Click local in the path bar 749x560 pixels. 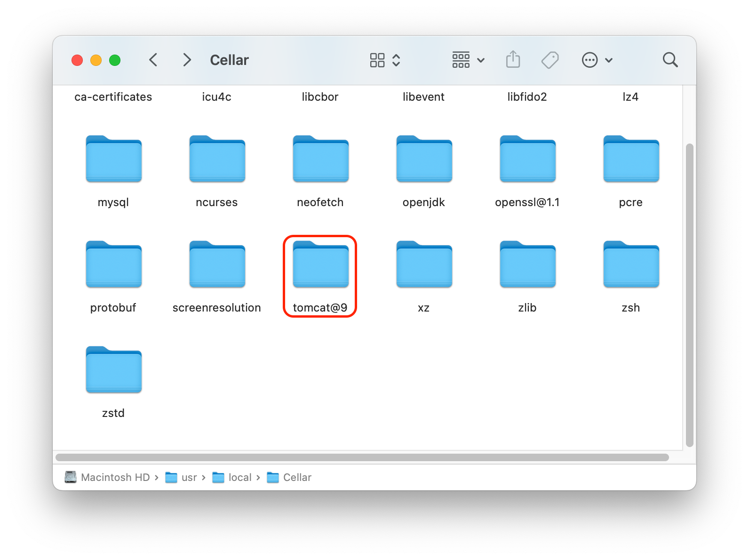tap(232, 477)
